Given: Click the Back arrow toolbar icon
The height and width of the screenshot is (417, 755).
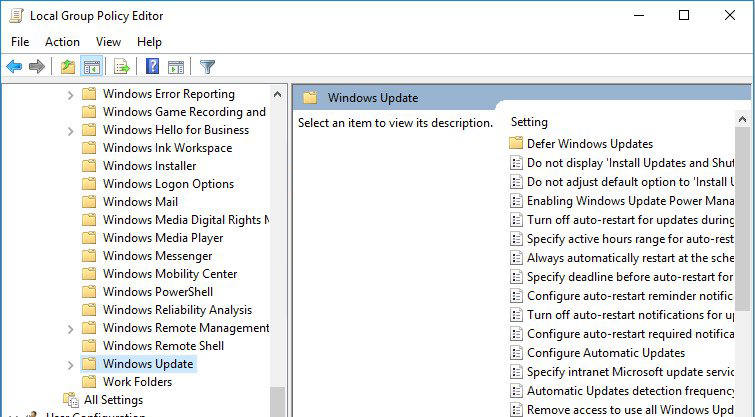Looking at the screenshot, I should pos(14,66).
